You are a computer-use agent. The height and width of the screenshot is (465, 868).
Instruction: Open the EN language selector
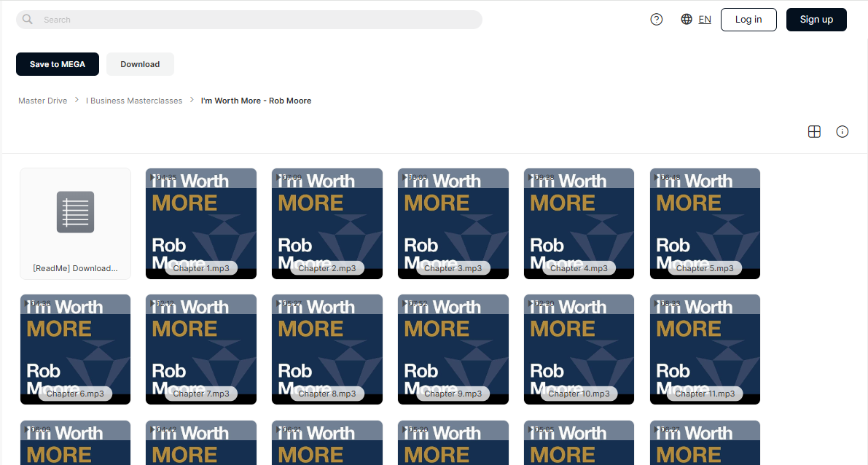coord(705,20)
